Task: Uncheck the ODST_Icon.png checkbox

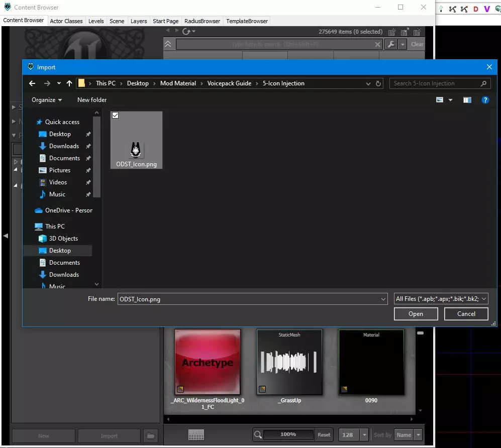Action: (x=115, y=116)
